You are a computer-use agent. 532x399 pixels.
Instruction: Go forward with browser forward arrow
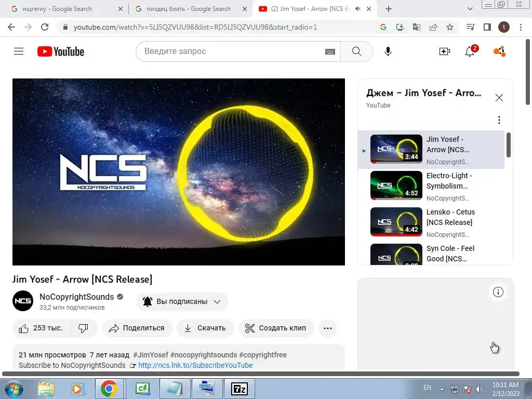click(x=28, y=27)
